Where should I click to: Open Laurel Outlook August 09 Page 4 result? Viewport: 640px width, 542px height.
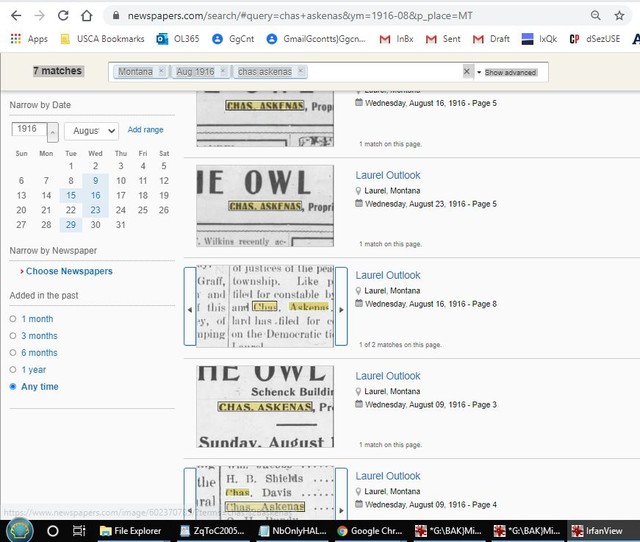(x=388, y=476)
